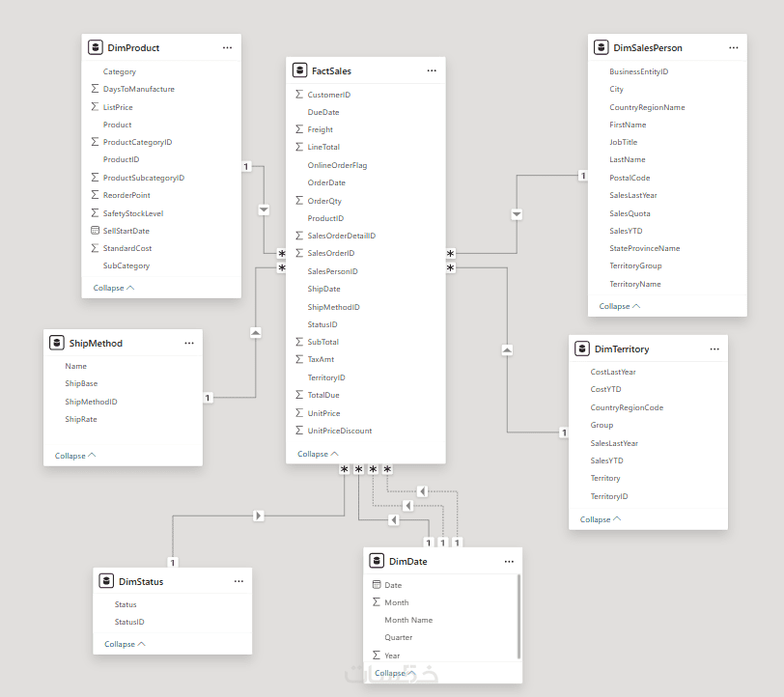Click the DimDate table icon
The image size is (784, 697).
377,561
